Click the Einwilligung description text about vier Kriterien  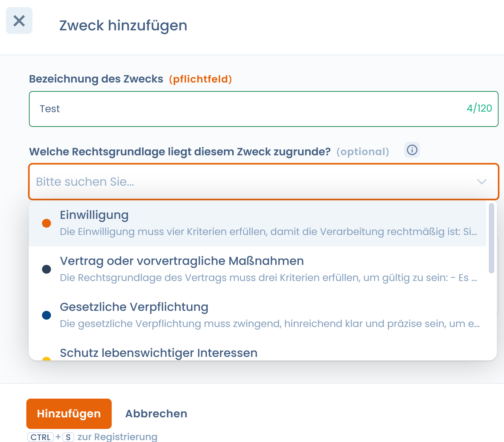pyautogui.click(x=268, y=231)
